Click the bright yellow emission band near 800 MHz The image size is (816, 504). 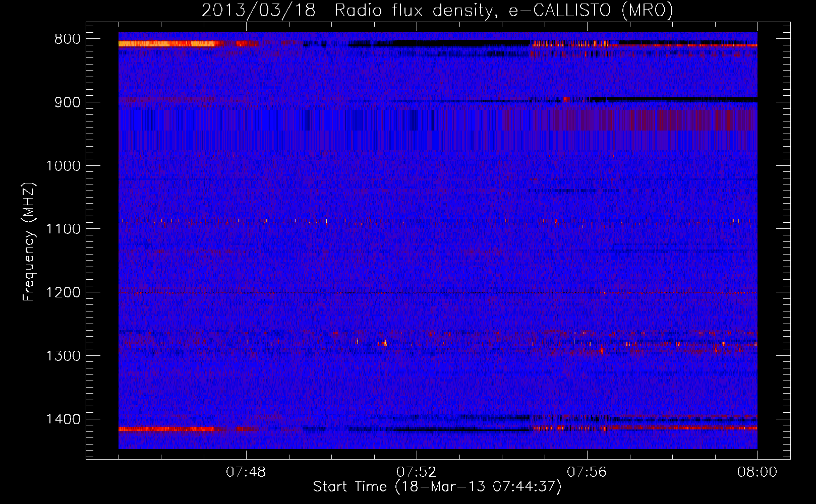(170, 44)
